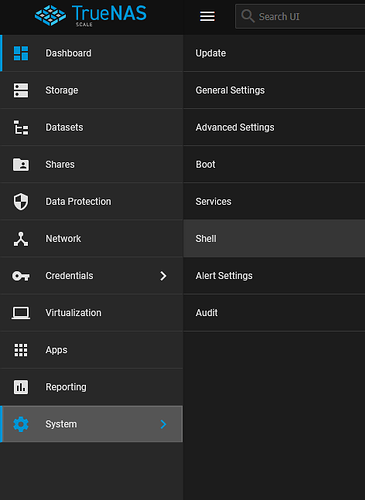
Task: Open the Services page
Action: click(x=274, y=201)
